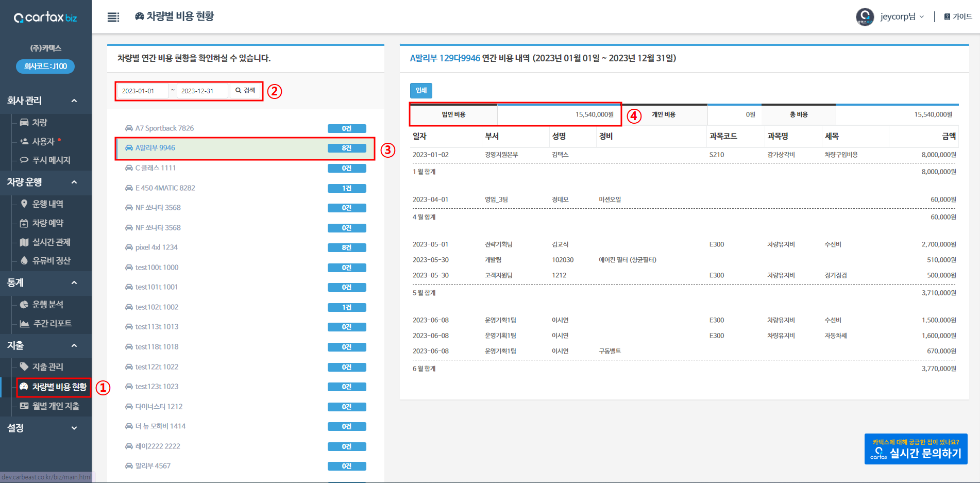Open the 차량 예약 menu item
The height and width of the screenshot is (483, 980).
42,223
